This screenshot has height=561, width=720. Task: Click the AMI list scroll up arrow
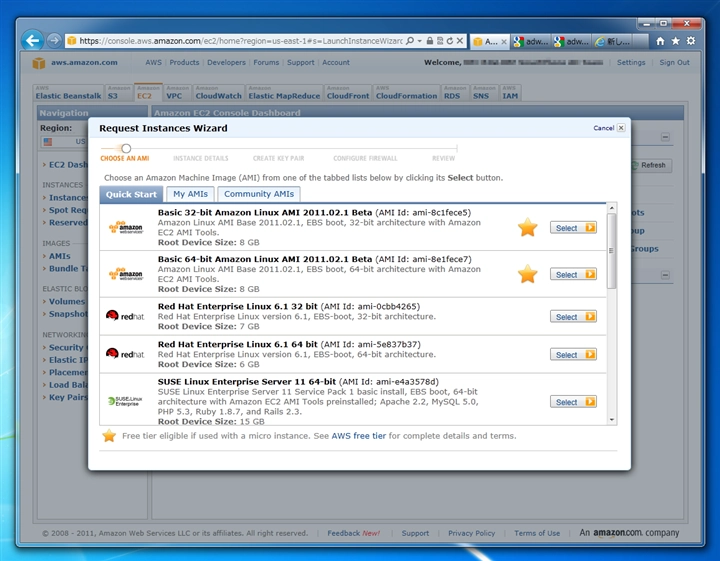(611, 208)
